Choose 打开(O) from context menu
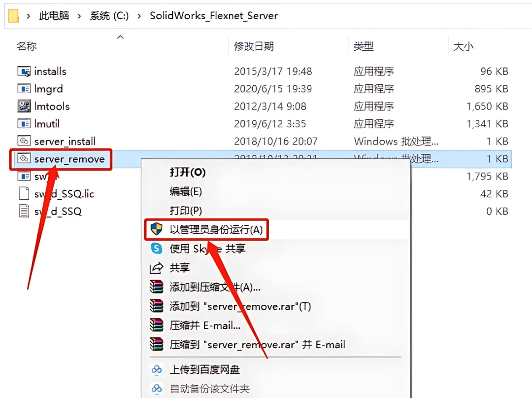532x398 pixels. pos(188,172)
